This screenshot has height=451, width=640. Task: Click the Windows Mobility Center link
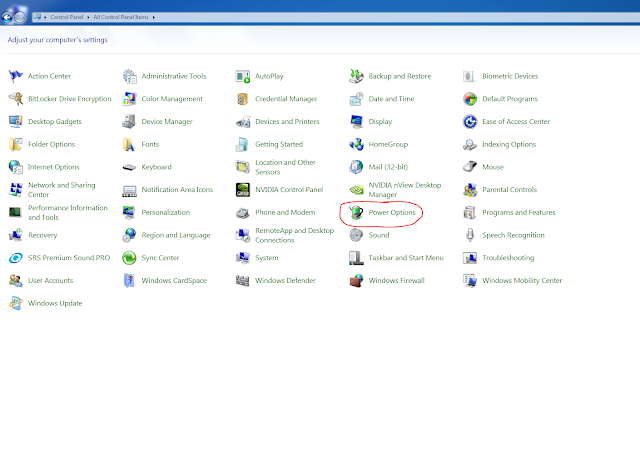pos(522,281)
